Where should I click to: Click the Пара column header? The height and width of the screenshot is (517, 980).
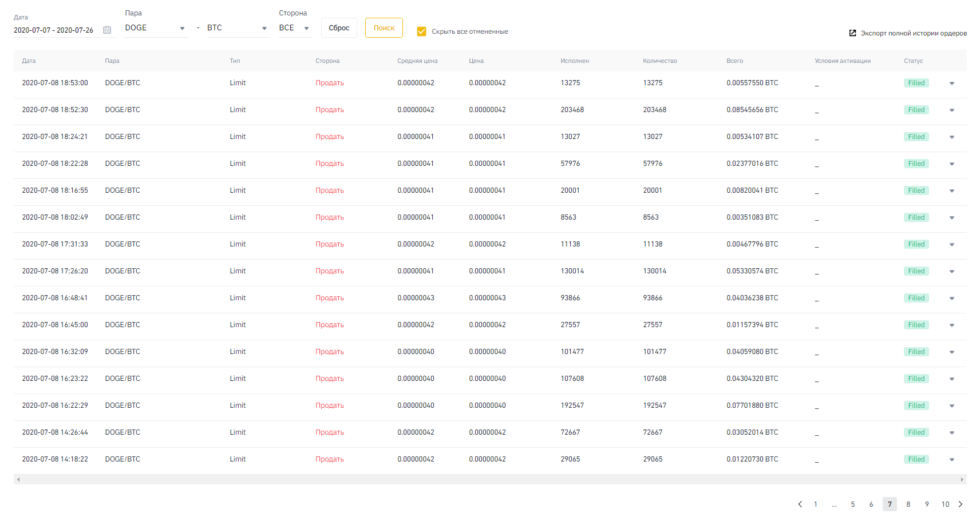112,61
